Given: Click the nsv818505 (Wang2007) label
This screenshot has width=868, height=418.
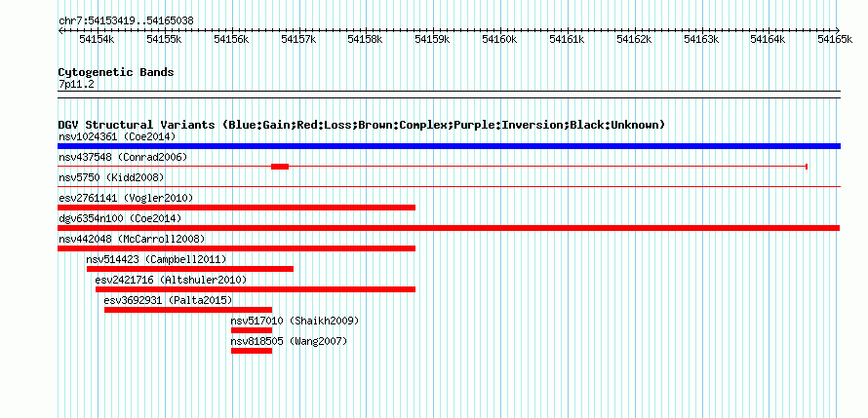Looking at the screenshot, I should click(x=289, y=341).
